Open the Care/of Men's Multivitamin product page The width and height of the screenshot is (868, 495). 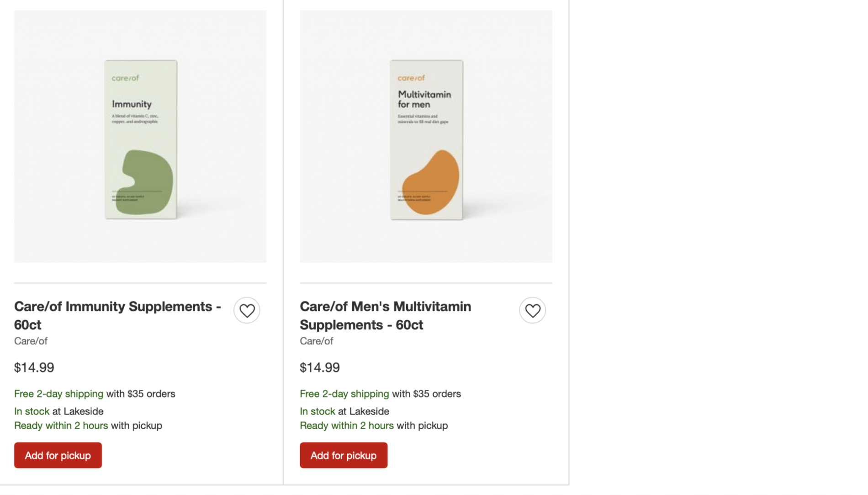[x=385, y=315]
